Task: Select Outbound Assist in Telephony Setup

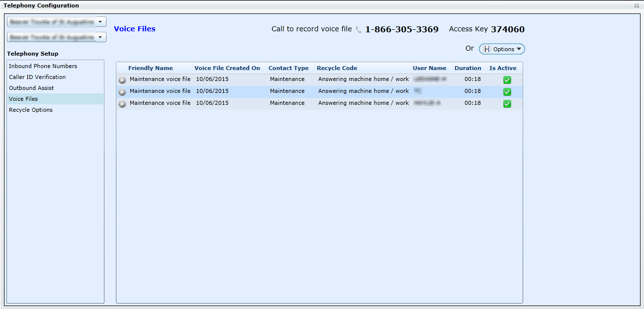Action: (x=31, y=88)
